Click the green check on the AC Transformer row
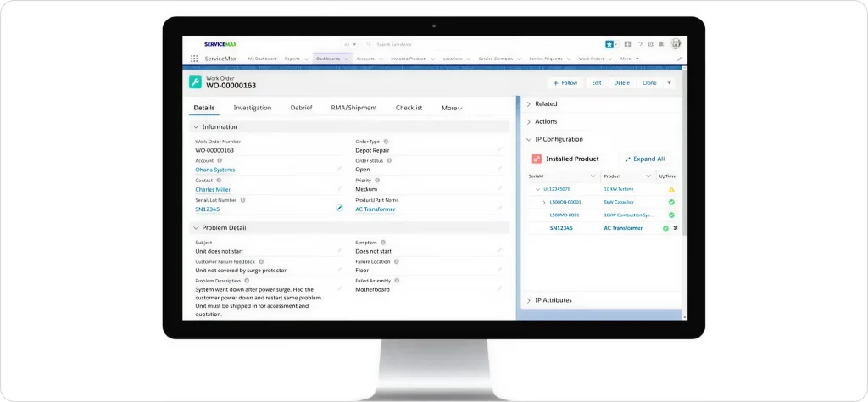 pyautogui.click(x=665, y=228)
